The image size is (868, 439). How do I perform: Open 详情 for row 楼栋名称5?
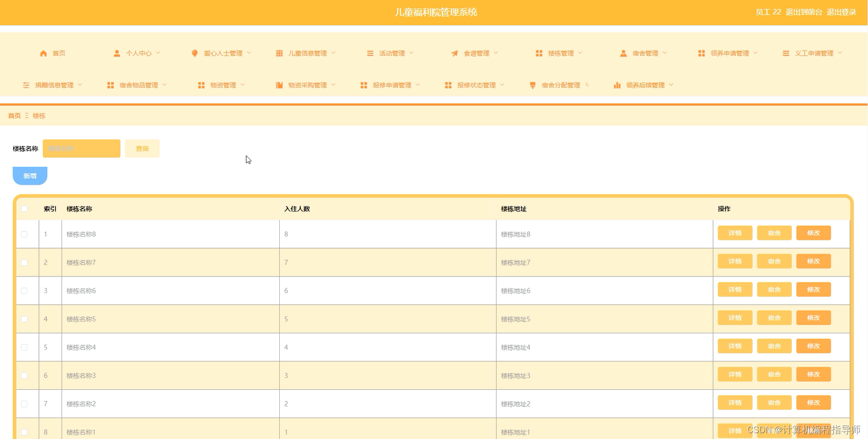pos(735,318)
